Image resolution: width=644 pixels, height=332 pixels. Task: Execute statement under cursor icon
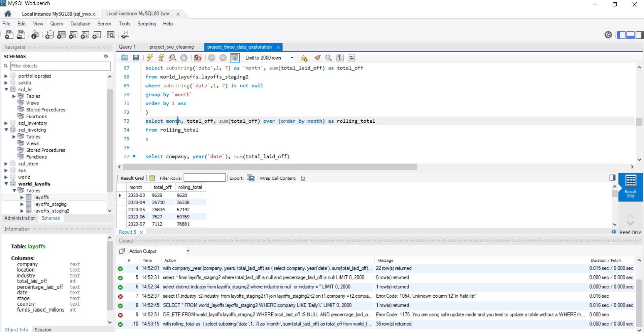coord(161,58)
